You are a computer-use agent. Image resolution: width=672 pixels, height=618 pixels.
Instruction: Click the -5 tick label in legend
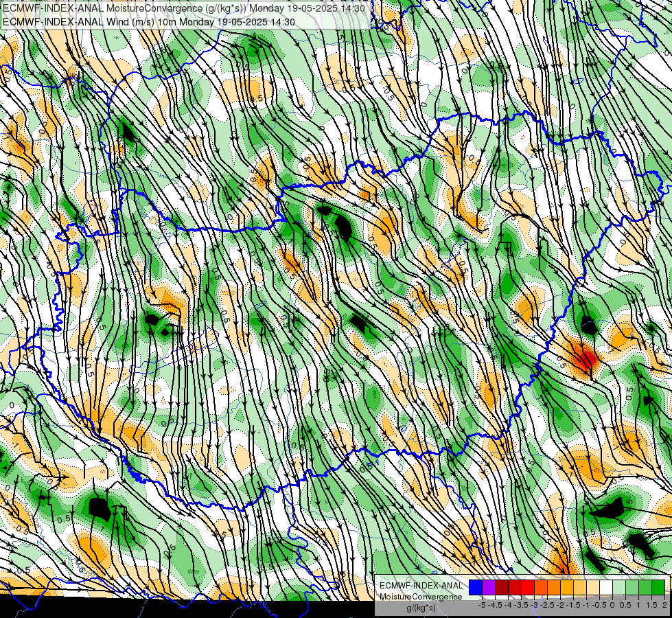[x=482, y=605]
